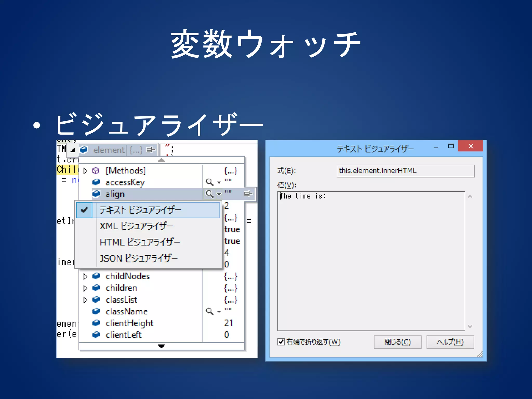Pin the element data tip
Viewport: 532px width, 399px height.
click(x=151, y=150)
